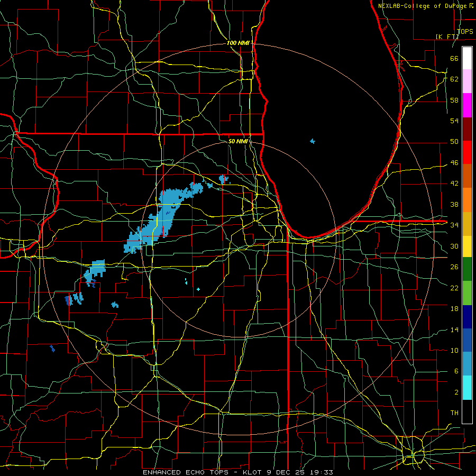Click the black TH threshold swatch
Screen dimensions: 476x476
tap(467, 411)
